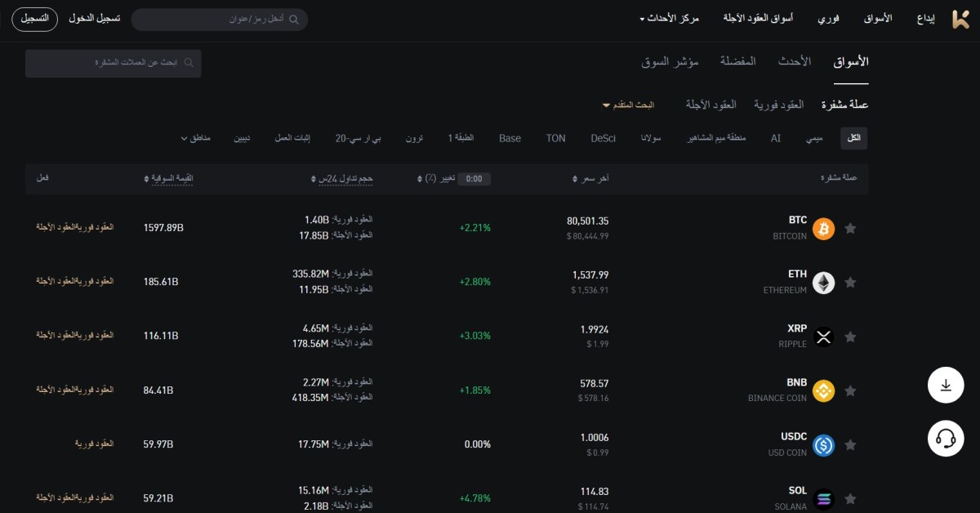The height and width of the screenshot is (513, 980).
Task: Switch to the الأسواق markets tab
Action: point(851,62)
